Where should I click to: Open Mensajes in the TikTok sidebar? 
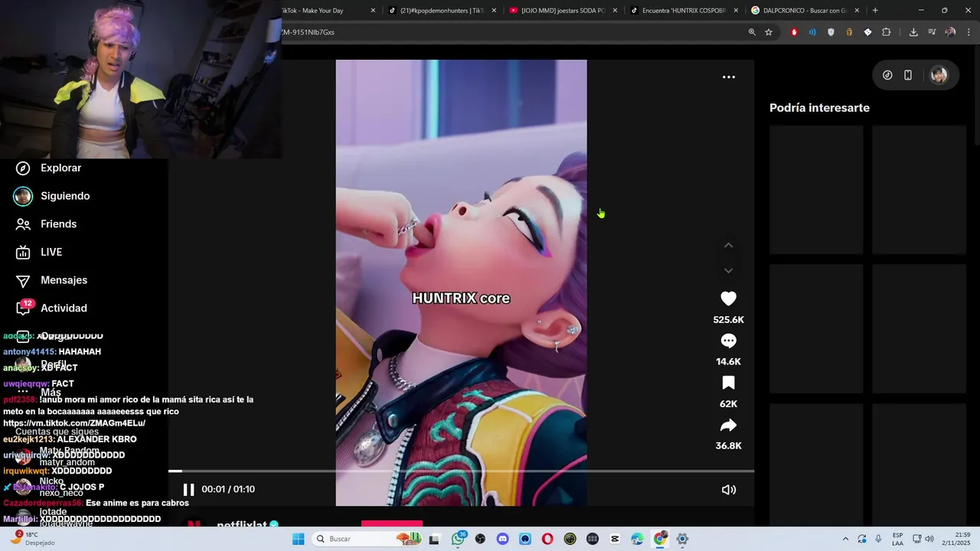pyautogui.click(x=64, y=280)
